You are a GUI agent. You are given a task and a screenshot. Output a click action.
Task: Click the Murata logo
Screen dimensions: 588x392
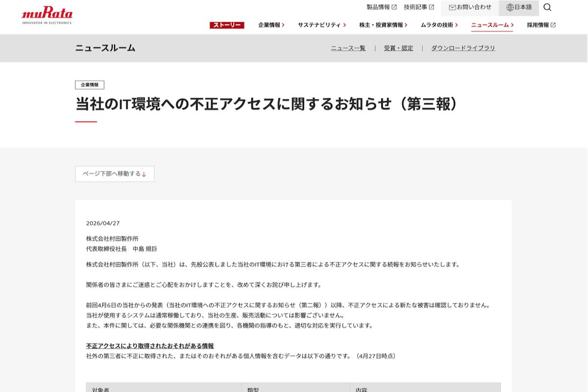pyautogui.click(x=47, y=16)
